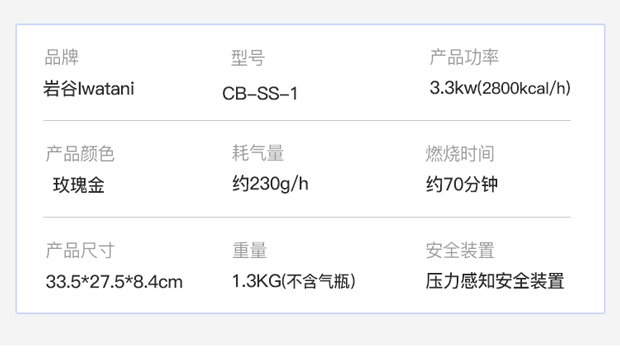Screen dimensions: 620x360
Task: Click the 产品功率 label
Action: (464, 57)
